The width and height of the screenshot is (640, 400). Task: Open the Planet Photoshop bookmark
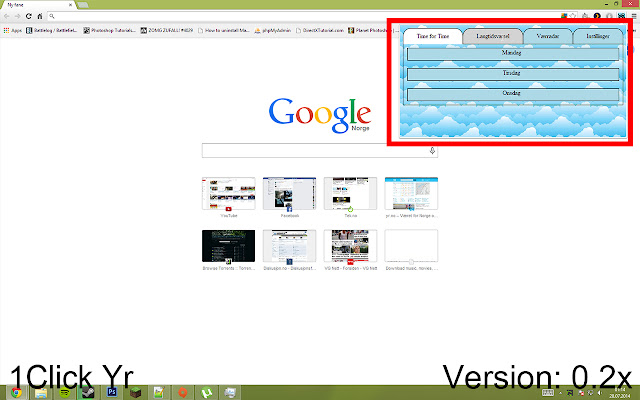(x=367, y=30)
